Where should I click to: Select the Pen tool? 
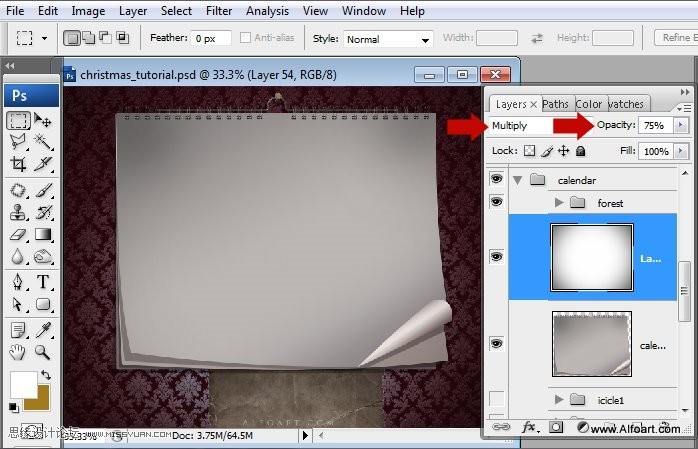(x=18, y=282)
